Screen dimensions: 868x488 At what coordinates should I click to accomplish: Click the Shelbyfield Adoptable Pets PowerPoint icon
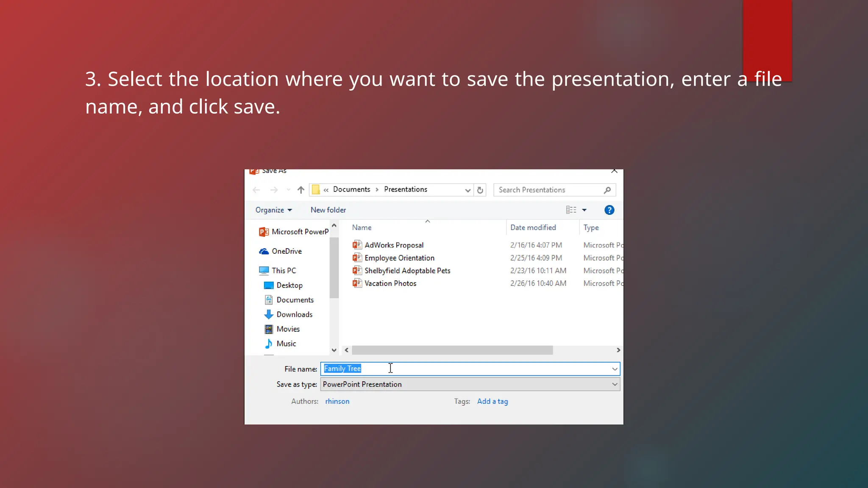tap(357, 270)
